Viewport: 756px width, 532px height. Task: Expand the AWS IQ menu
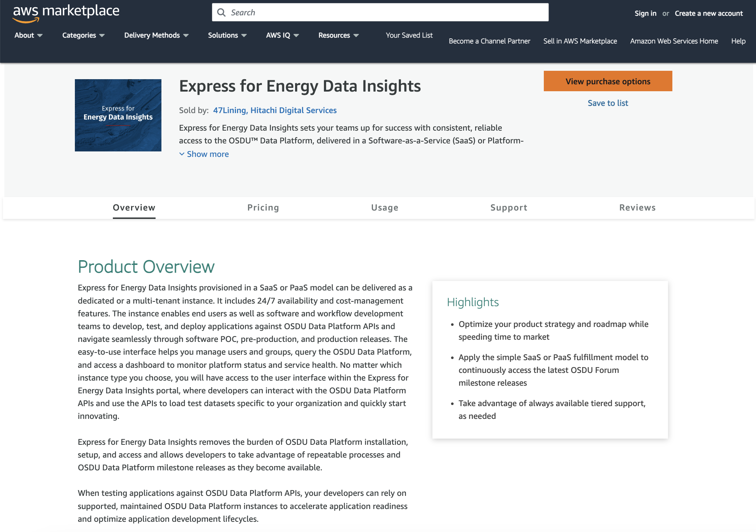click(x=282, y=35)
